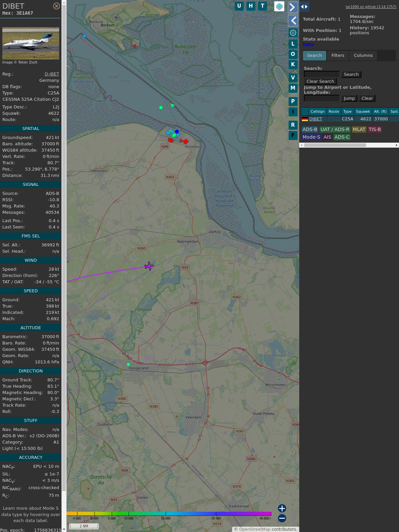Toggle the H map button
The height and width of the screenshot is (532, 399).
pos(251,6)
